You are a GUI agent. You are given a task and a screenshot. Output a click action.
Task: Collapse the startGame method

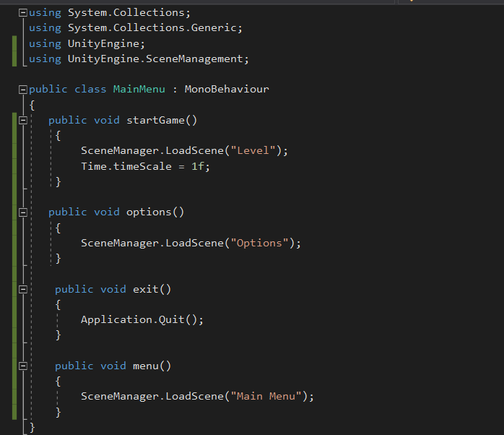(x=23, y=120)
